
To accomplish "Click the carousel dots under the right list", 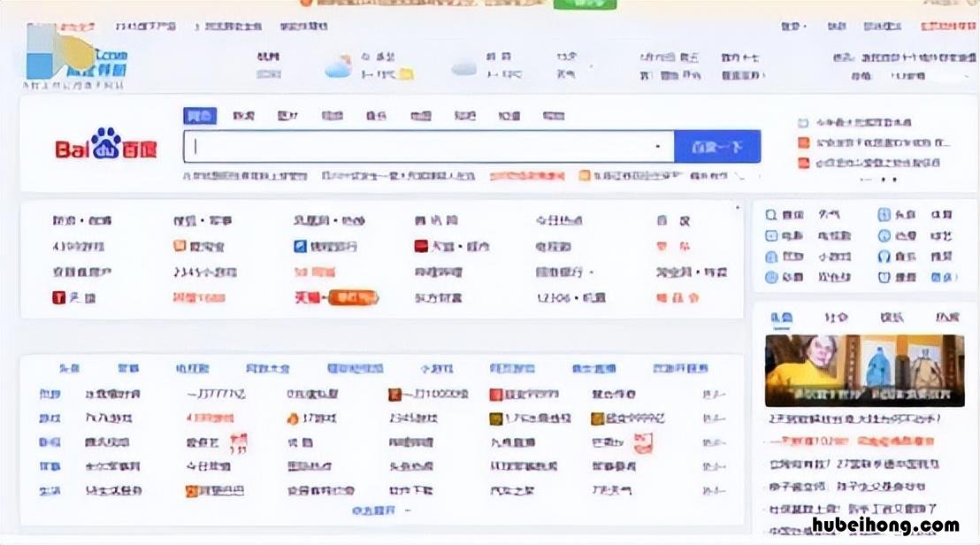I will 879,180.
